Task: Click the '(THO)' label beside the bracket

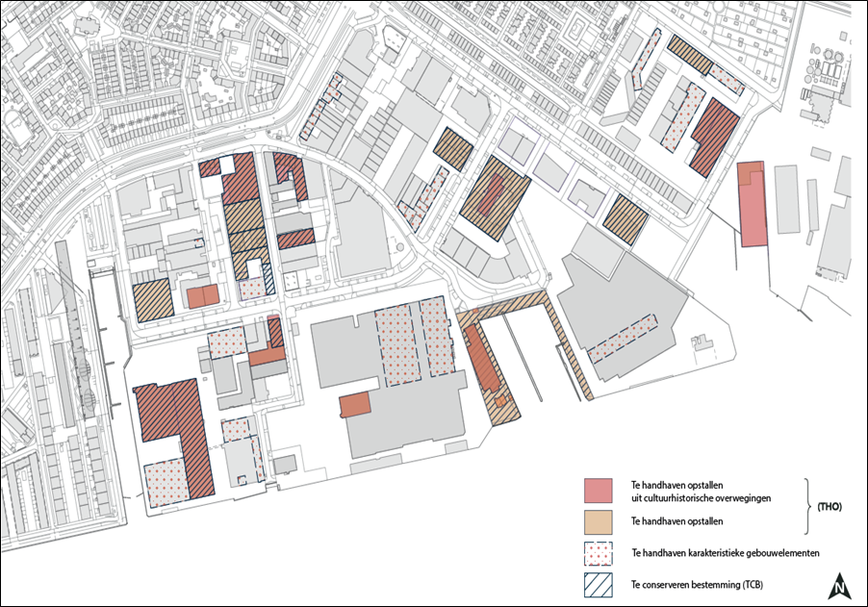Action: click(830, 506)
